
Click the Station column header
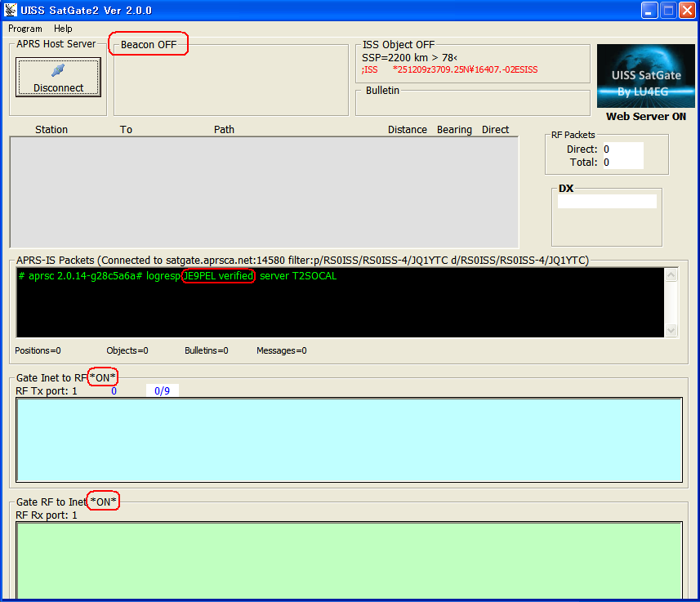click(x=51, y=130)
